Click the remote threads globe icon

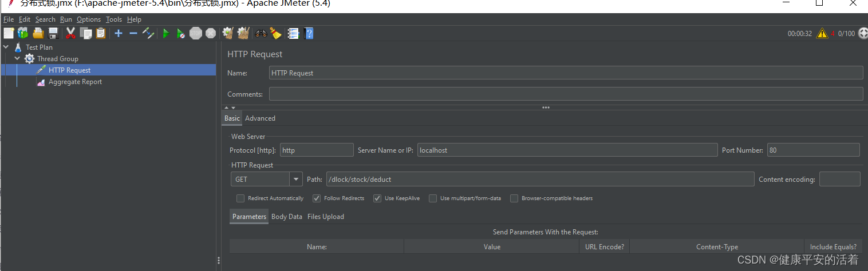pos(862,33)
